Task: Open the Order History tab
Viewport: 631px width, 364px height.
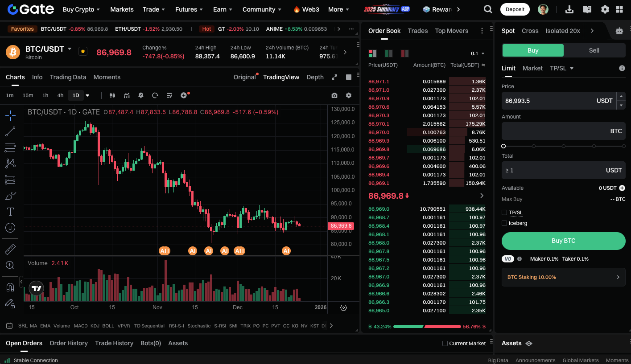Action: click(x=69, y=343)
